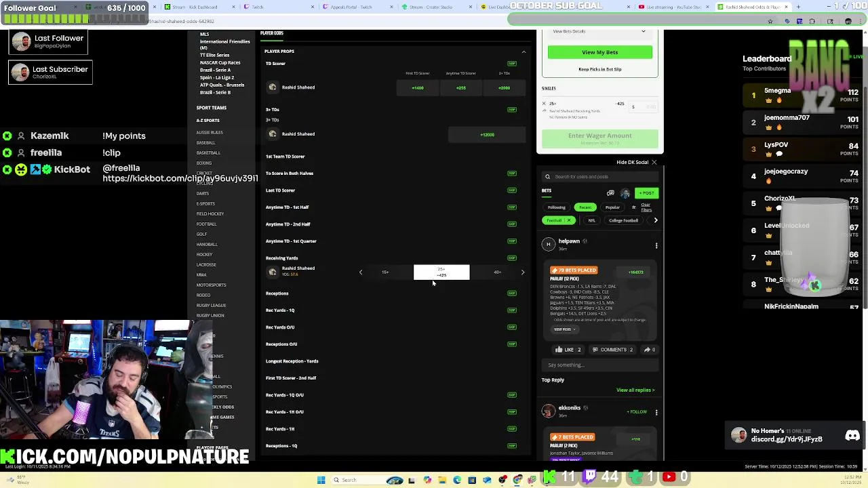
Task: Click the SGP badge beside 3+ TDs
Action: [512, 109]
